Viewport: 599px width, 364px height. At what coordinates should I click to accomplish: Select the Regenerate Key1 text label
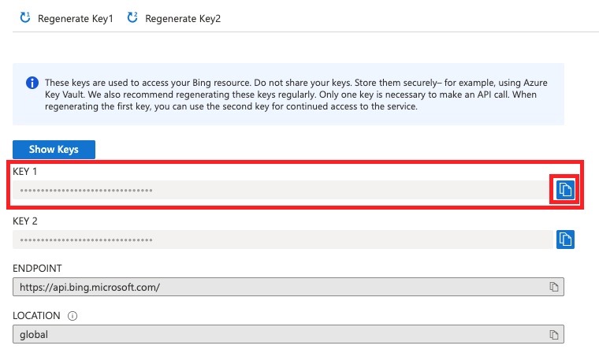click(x=75, y=19)
